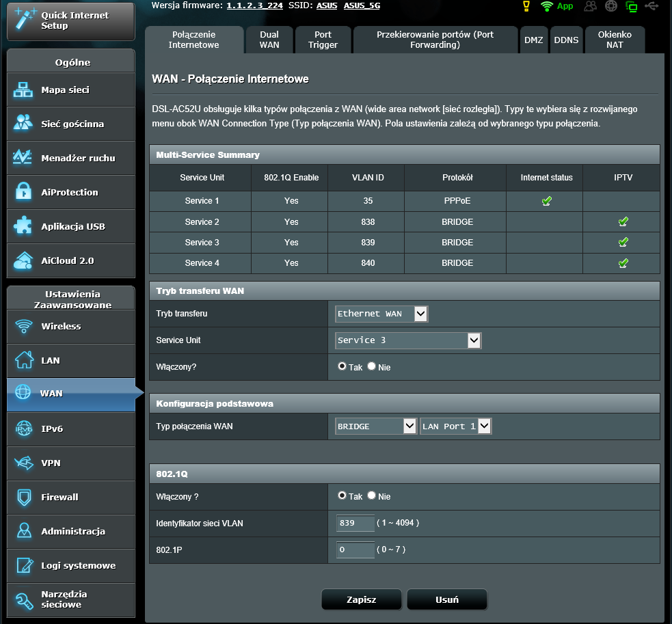Click the Usuń delete button

point(446,599)
